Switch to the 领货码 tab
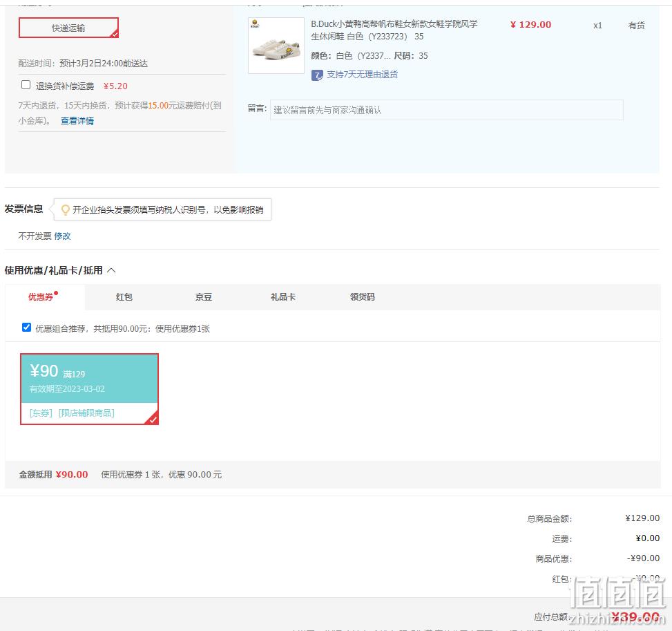 (362, 297)
